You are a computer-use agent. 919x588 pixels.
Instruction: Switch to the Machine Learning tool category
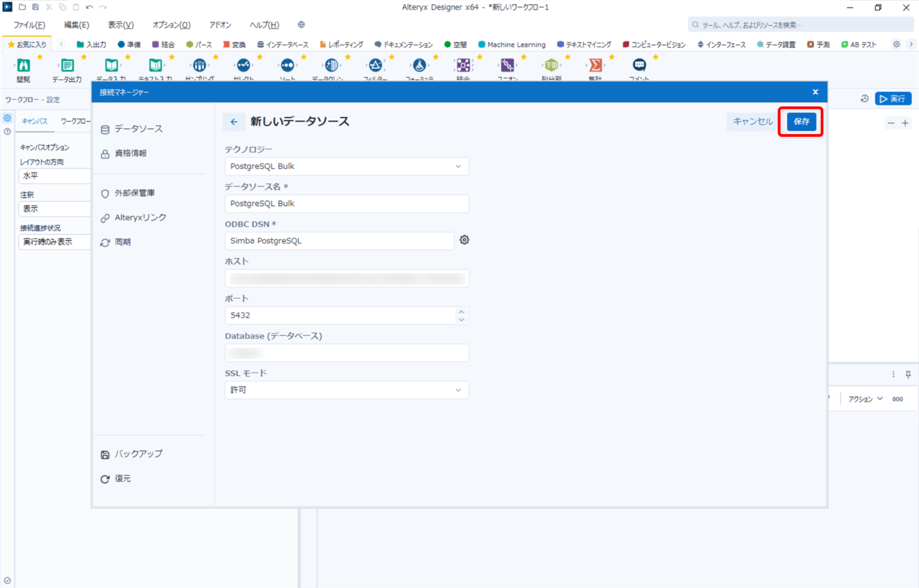click(x=512, y=45)
